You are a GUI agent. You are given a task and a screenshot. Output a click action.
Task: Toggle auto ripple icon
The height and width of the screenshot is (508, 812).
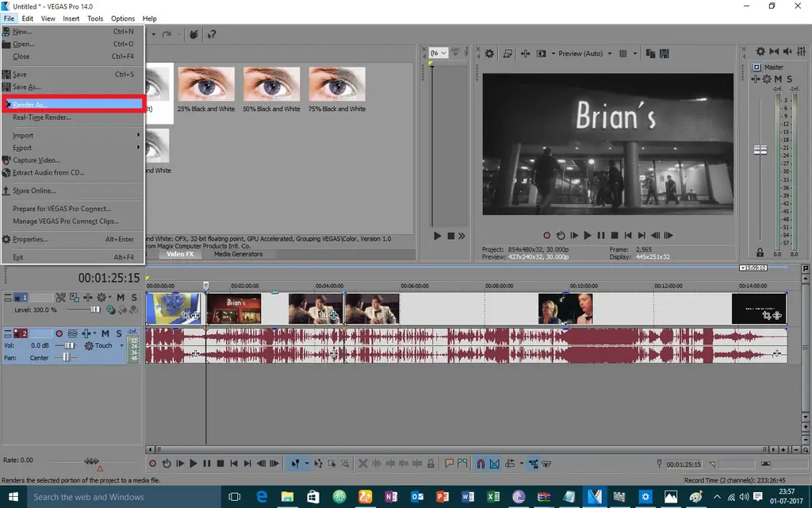coord(510,464)
